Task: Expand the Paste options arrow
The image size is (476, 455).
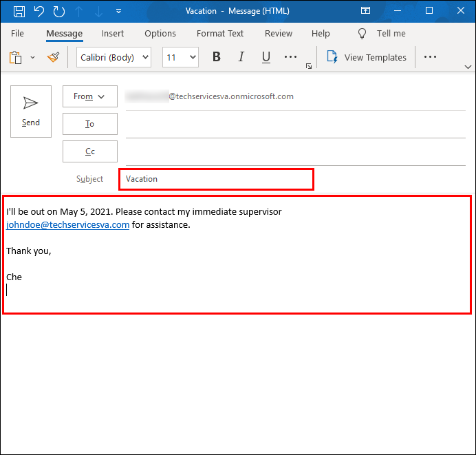Action: click(x=33, y=57)
